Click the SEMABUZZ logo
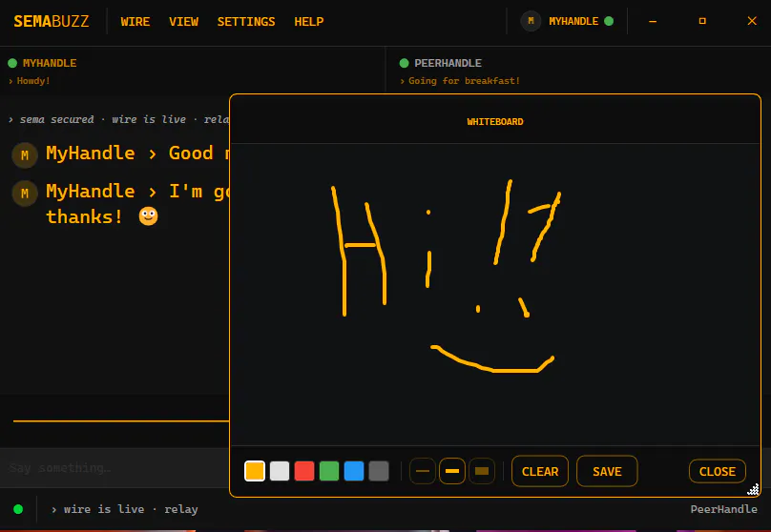Image resolution: width=771 pixels, height=532 pixels. [x=52, y=22]
